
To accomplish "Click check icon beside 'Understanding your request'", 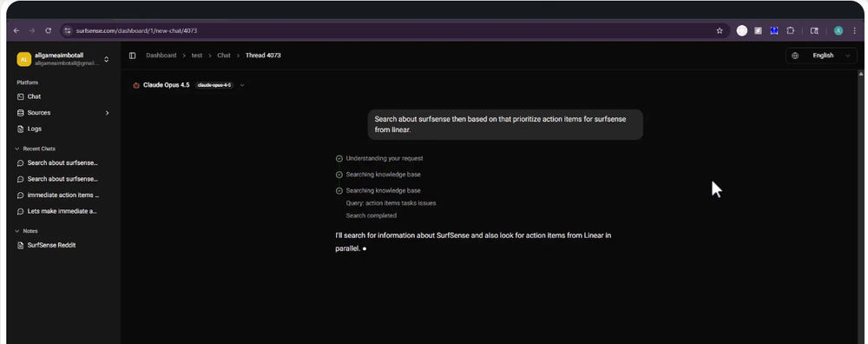I will click(339, 158).
